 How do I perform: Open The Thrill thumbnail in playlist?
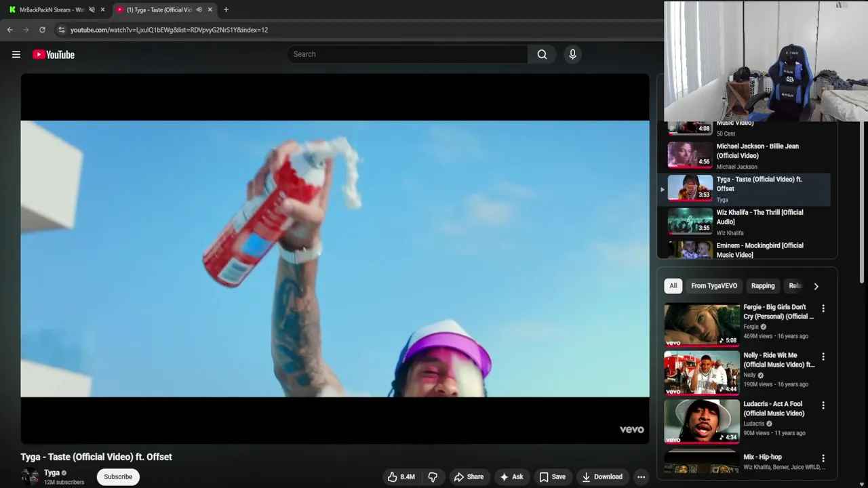tap(690, 221)
